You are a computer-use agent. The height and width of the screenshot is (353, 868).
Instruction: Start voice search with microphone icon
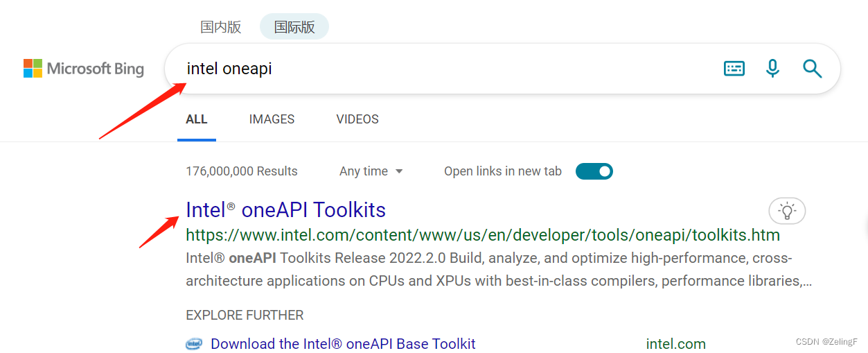pos(773,68)
